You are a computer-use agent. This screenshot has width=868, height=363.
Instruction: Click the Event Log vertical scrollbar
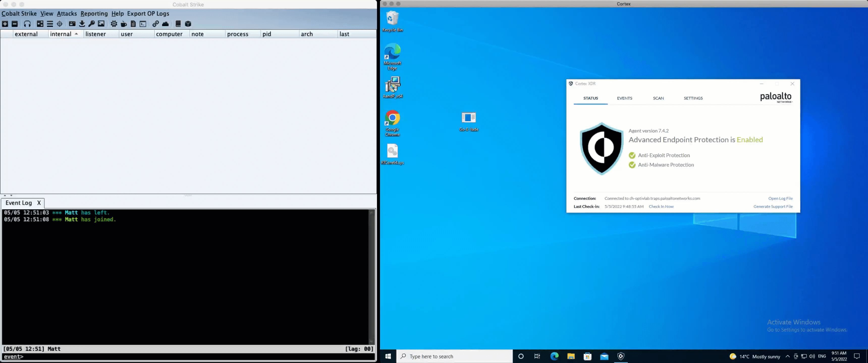pos(371,277)
